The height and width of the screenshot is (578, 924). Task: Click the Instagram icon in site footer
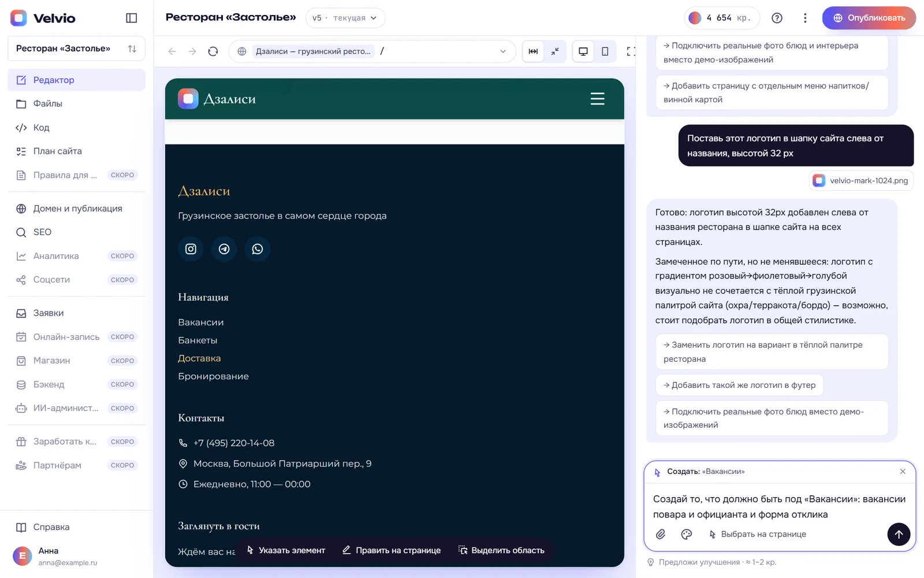coord(191,249)
